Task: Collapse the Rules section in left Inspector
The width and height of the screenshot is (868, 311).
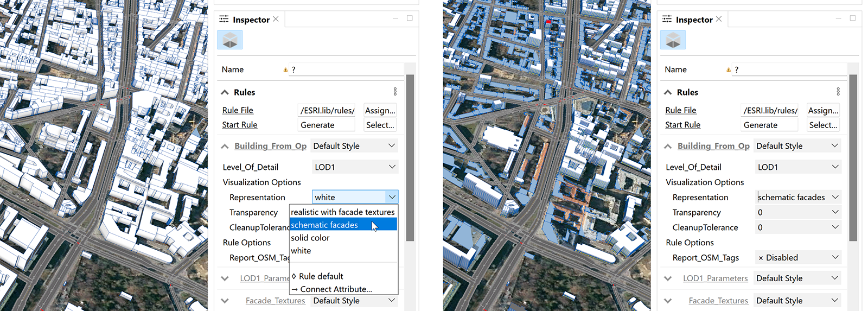Action: click(x=225, y=92)
